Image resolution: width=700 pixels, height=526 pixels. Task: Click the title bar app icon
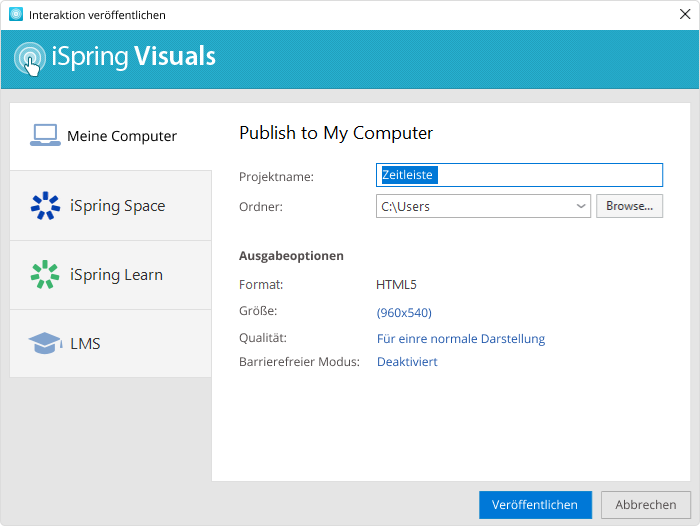click(x=16, y=14)
